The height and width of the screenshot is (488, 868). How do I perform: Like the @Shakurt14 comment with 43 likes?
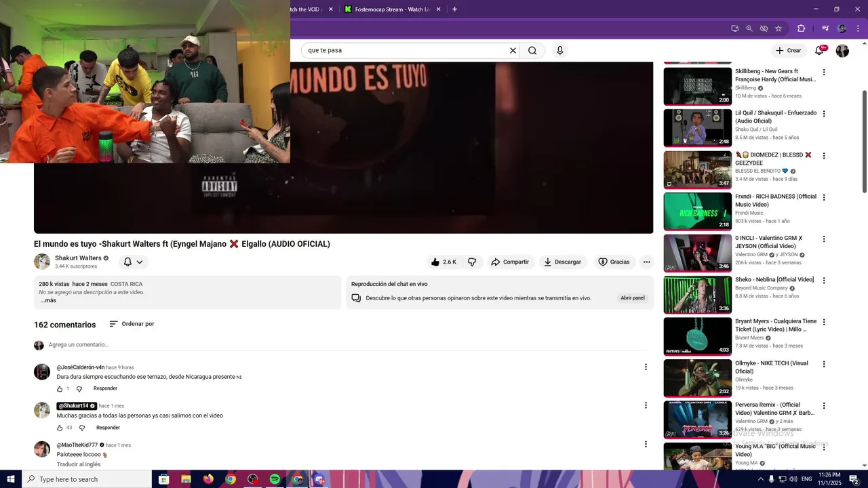(60, 428)
